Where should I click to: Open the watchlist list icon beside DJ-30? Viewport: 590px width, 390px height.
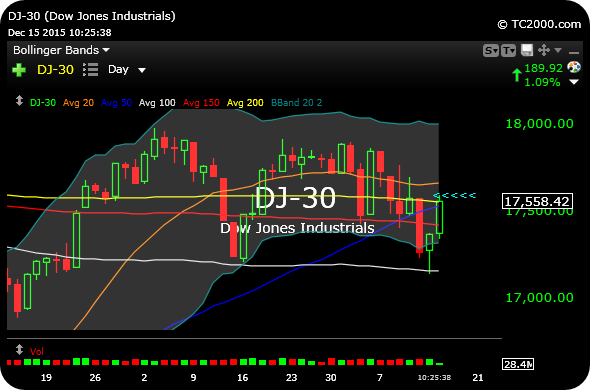(90, 70)
